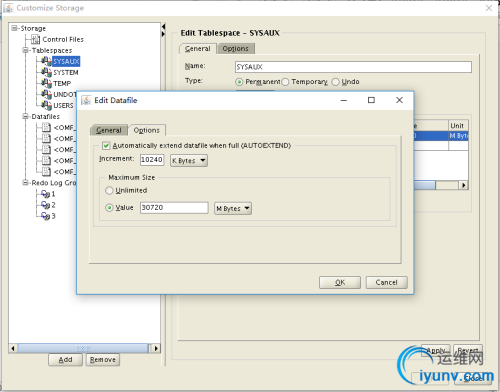Select the SYSTEM tablespace label
500x392 pixels.
coord(66,72)
